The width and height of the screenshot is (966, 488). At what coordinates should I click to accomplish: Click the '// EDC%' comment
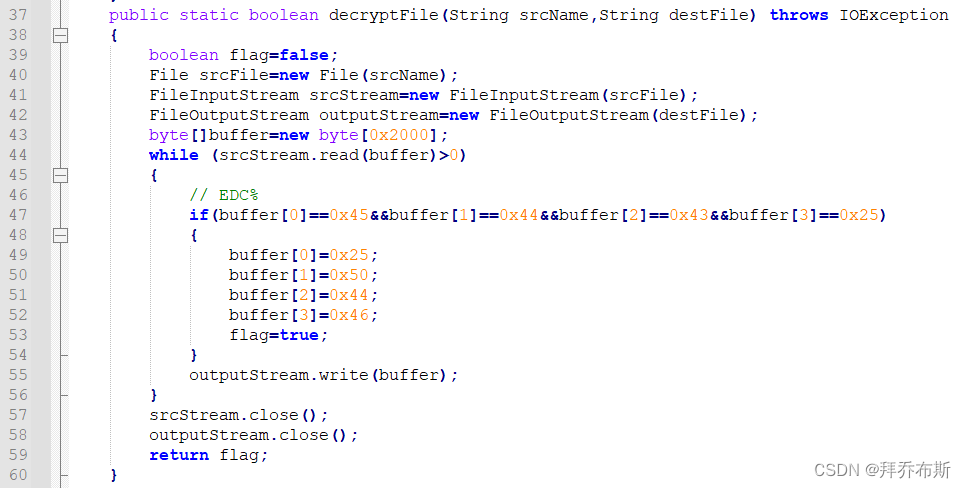tap(224, 195)
